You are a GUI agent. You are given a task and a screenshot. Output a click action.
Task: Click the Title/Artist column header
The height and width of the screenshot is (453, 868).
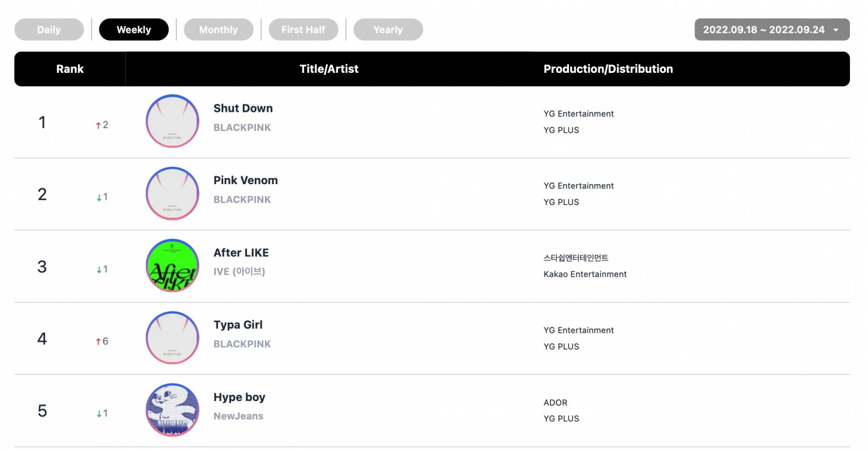coord(329,69)
